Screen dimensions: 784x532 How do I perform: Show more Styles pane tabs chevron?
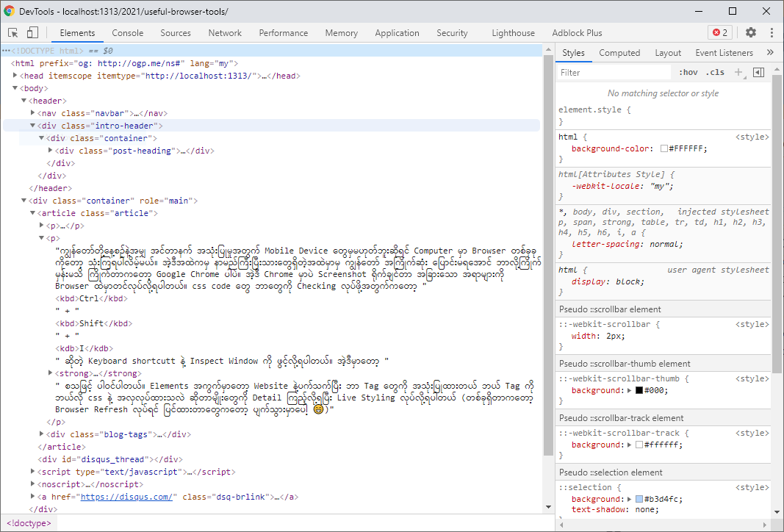point(770,52)
